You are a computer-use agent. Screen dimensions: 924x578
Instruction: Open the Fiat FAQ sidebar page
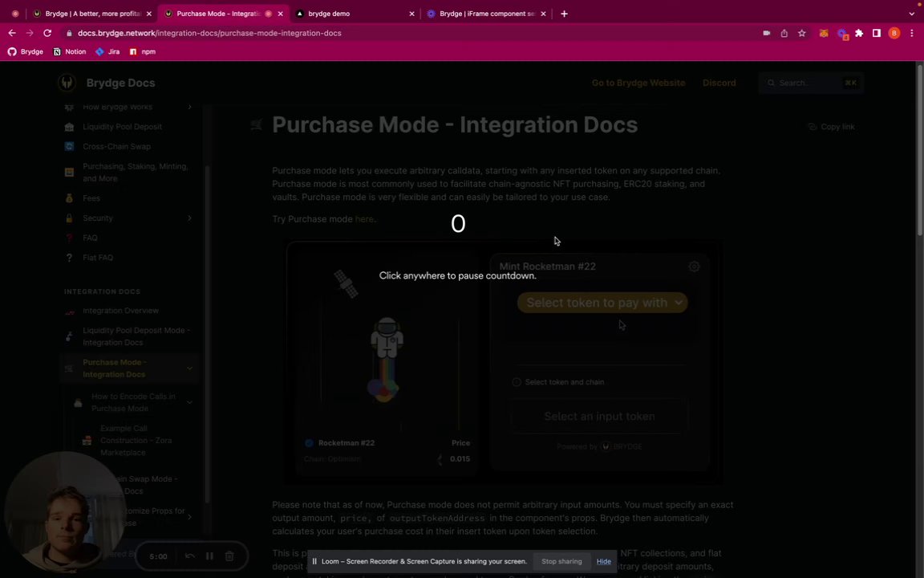tap(98, 258)
